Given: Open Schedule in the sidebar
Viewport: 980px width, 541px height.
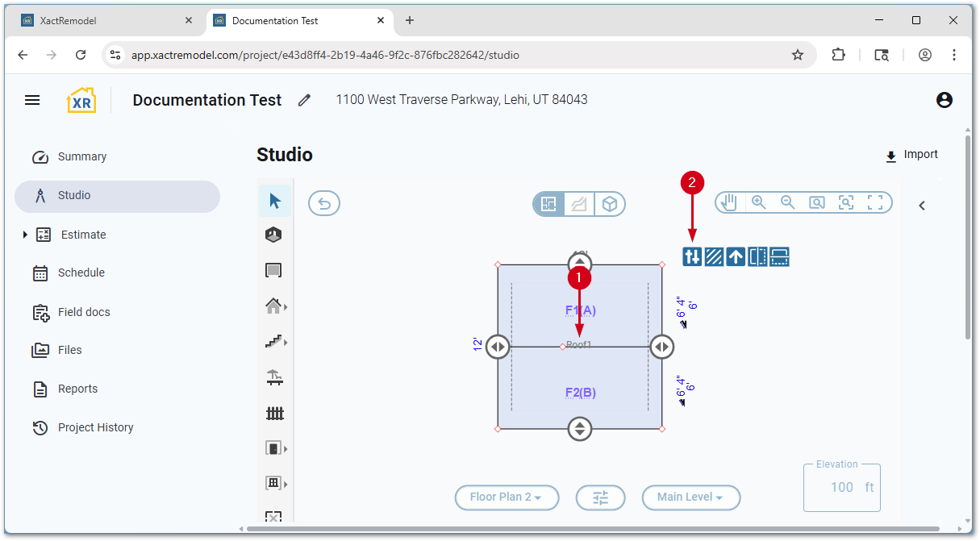Looking at the screenshot, I should pos(81,273).
